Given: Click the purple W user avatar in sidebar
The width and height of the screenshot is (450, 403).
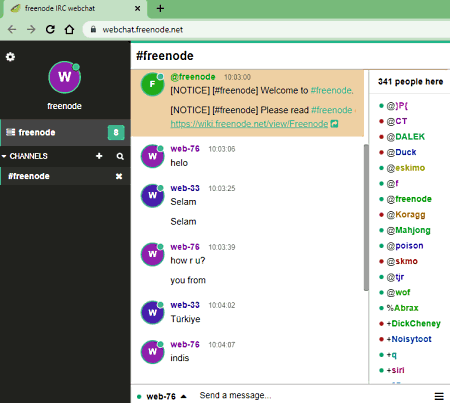Looking at the screenshot, I should coord(65,77).
